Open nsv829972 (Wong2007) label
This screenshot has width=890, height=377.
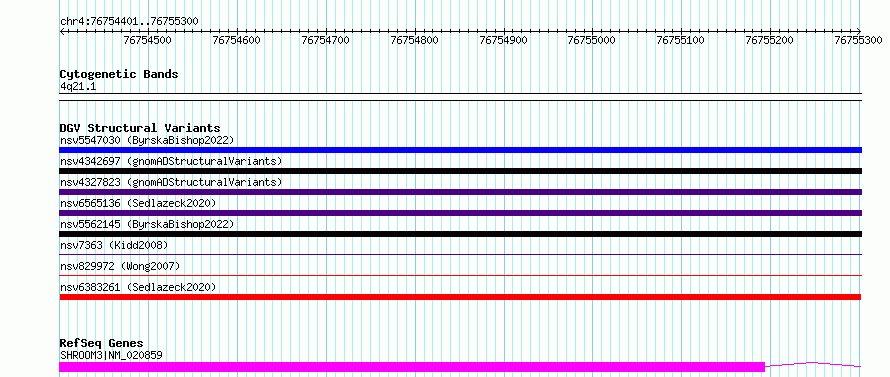point(120,266)
